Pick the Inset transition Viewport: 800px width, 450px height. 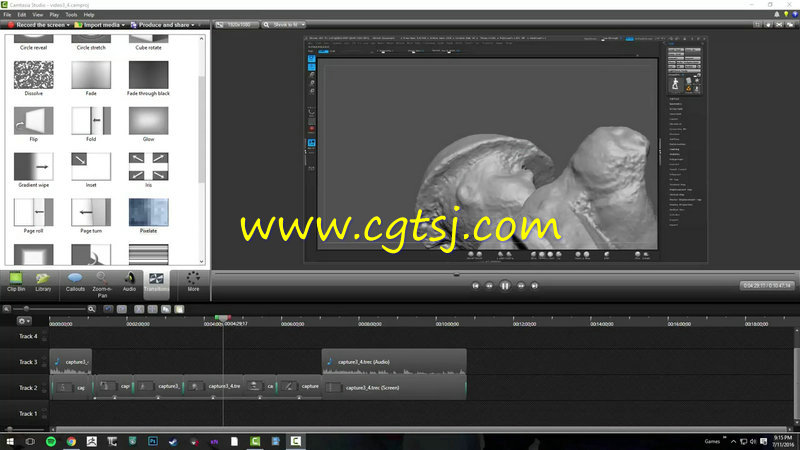point(91,166)
